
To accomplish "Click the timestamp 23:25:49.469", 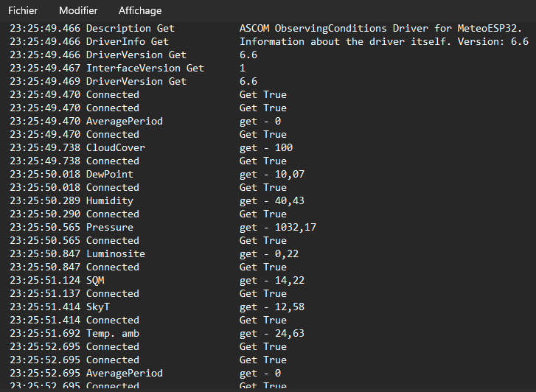I will click(x=44, y=81).
